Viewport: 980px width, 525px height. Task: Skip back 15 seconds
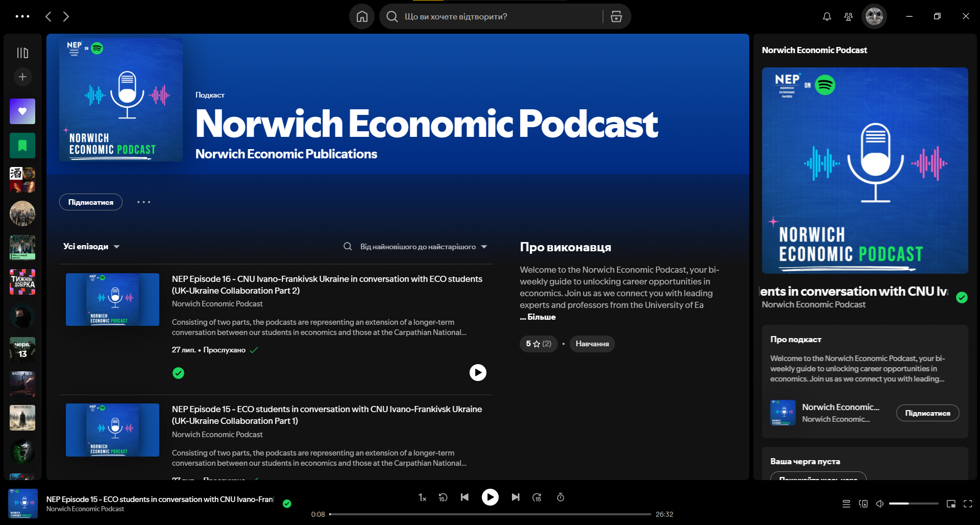[443, 497]
